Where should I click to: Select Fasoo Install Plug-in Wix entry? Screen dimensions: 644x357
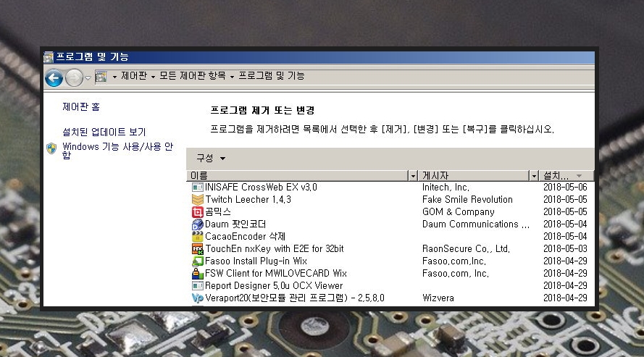pos(256,261)
